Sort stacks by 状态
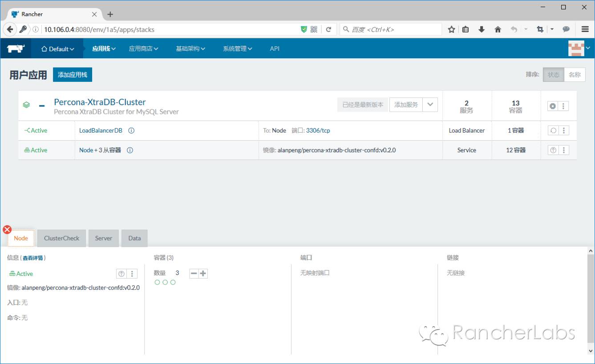 tap(554, 75)
